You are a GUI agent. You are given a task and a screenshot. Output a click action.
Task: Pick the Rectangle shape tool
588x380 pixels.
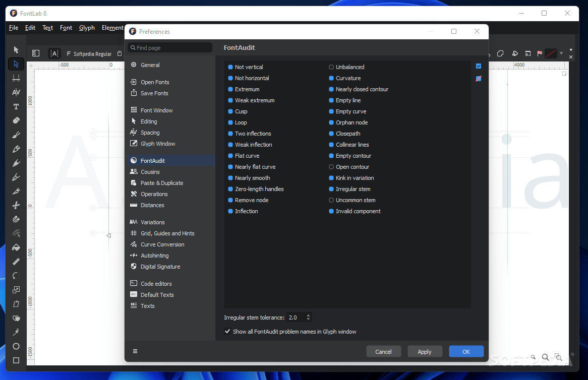pyautogui.click(x=16, y=360)
